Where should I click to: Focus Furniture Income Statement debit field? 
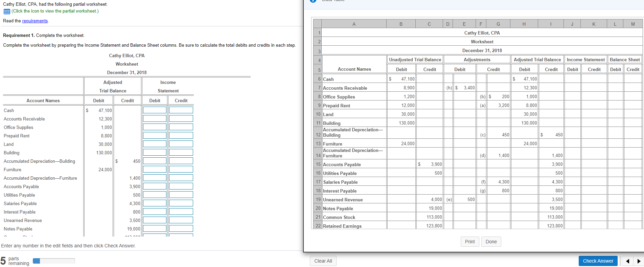coord(155,169)
